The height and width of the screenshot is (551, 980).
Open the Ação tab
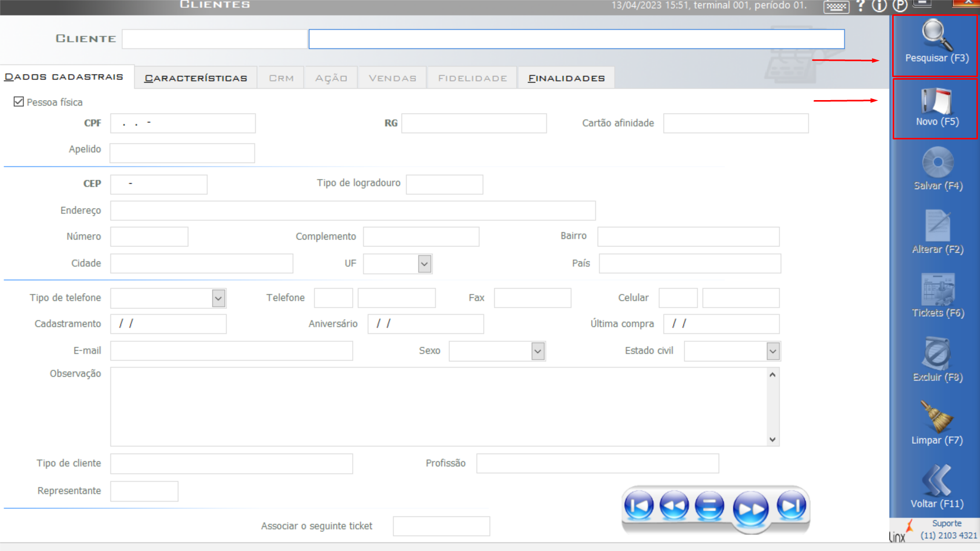[331, 78]
